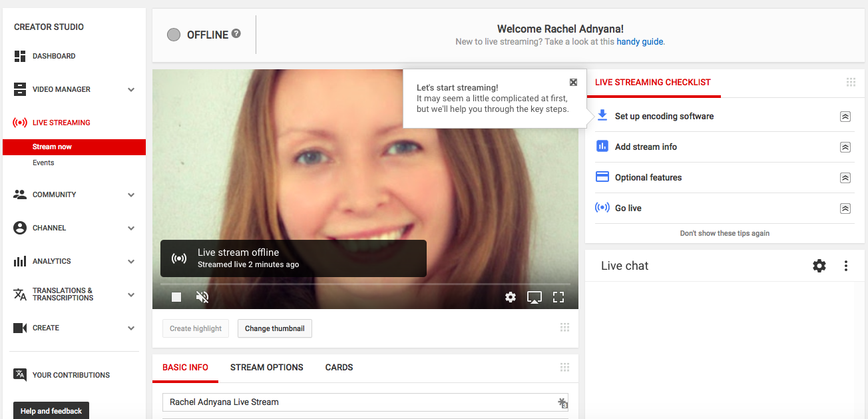Open the handy guide link
868x419 pixels.
click(x=640, y=41)
